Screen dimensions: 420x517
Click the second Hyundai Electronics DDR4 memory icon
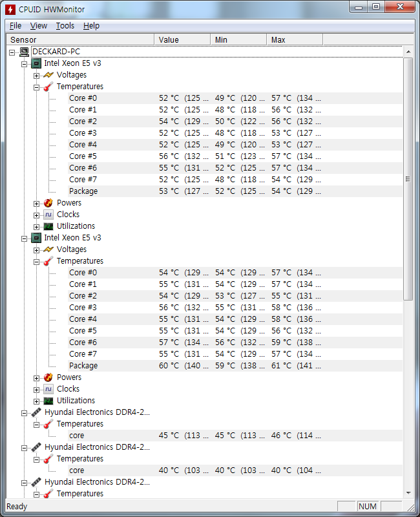pos(36,447)
